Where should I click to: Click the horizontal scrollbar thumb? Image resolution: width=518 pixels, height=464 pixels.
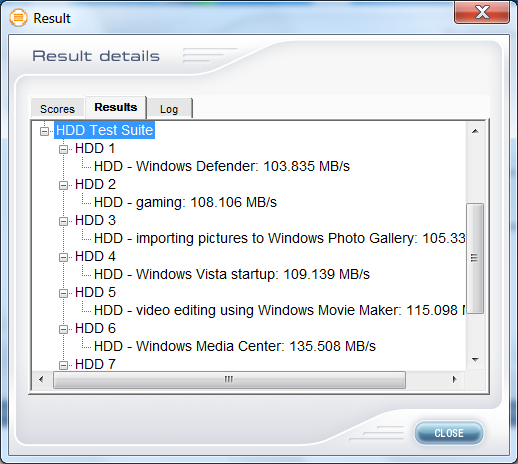(229, 380)
